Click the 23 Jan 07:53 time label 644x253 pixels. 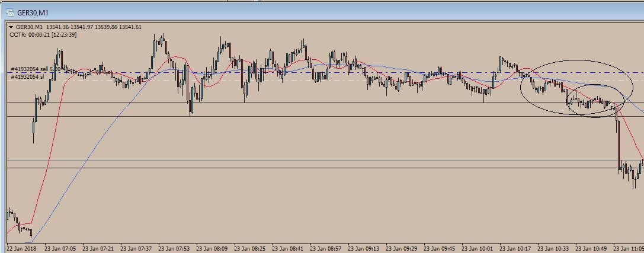tap(174, 248)
